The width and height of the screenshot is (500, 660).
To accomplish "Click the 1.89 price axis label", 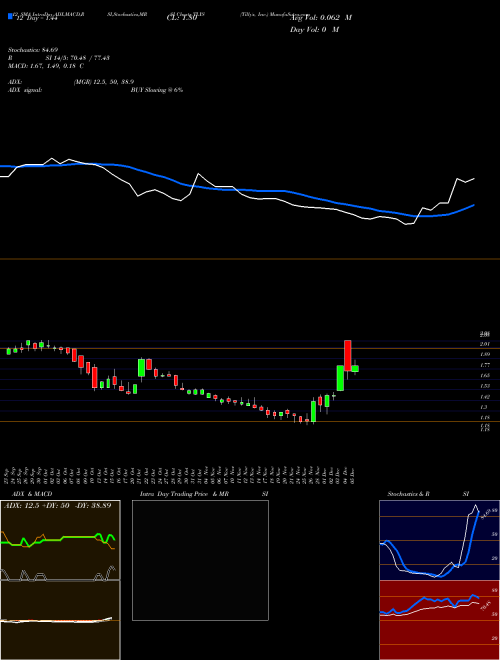I will (x=484, y=354).
